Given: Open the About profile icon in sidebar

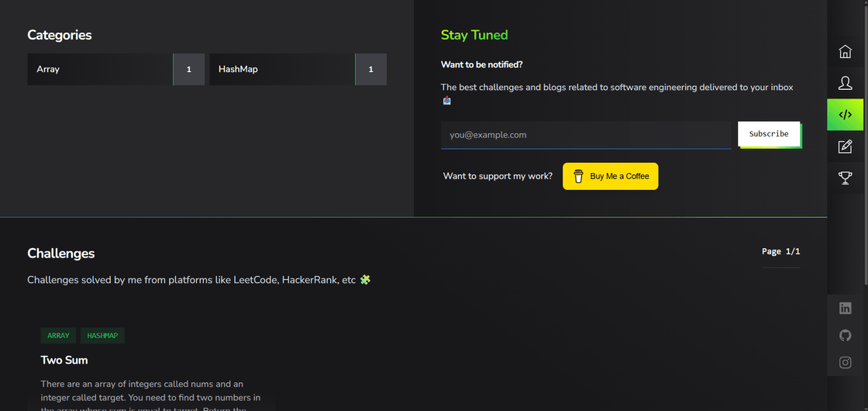Looking at the screenshot, I should [845, 83].
